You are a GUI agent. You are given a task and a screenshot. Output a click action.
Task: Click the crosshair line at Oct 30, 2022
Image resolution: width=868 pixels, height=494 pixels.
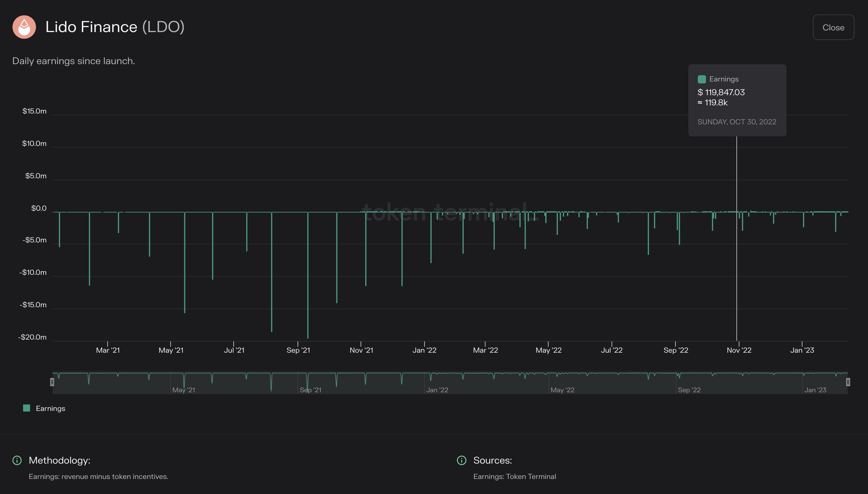[736, 238]
